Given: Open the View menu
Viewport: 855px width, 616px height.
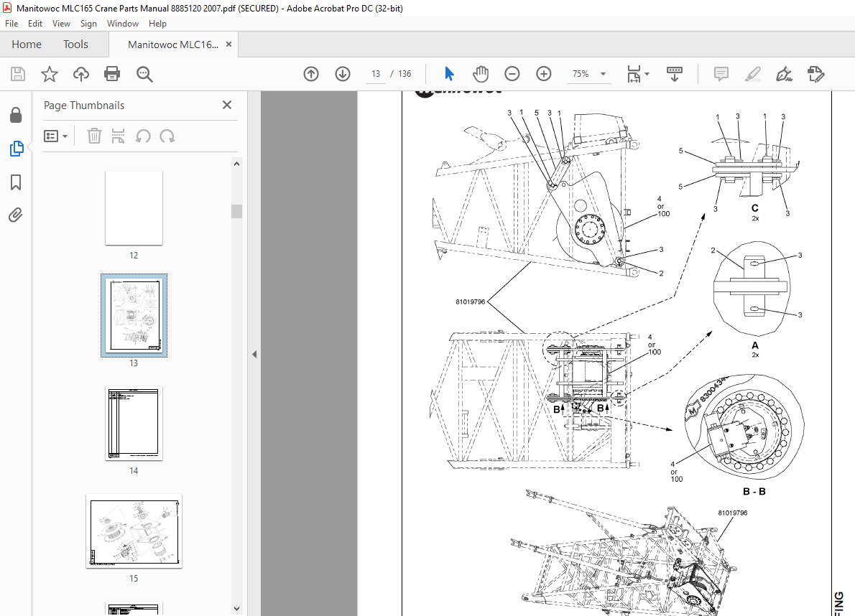Looking at the screenshot, I should [61, 24].
